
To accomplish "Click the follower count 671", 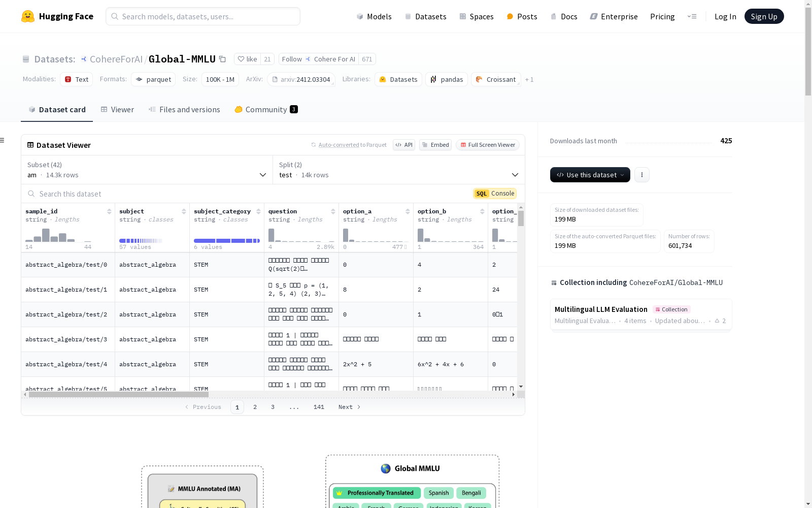I will coord(367,59).
